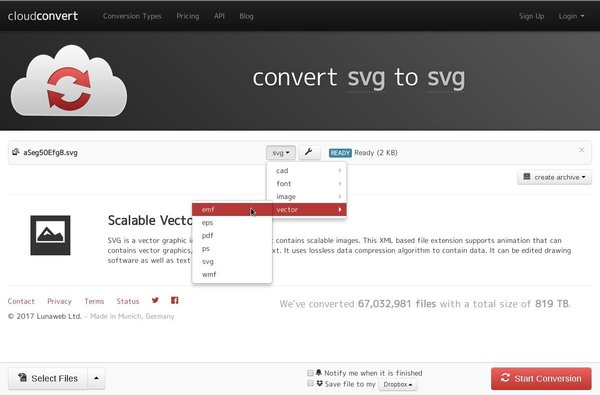This screenshot has height=395, width=600.
Task: Expand the Select Files source arrow
Action: 96,379
